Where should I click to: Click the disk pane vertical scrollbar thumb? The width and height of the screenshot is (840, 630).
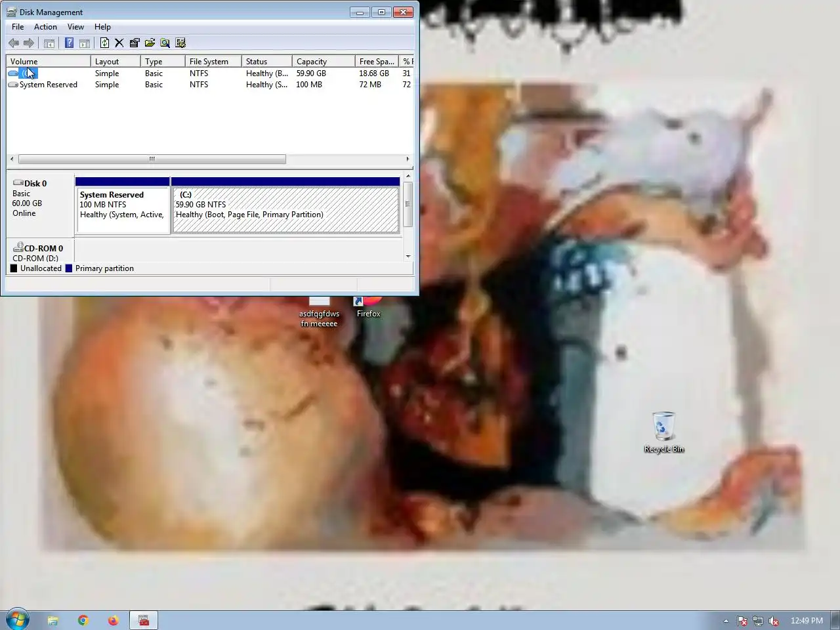[408, 204]
